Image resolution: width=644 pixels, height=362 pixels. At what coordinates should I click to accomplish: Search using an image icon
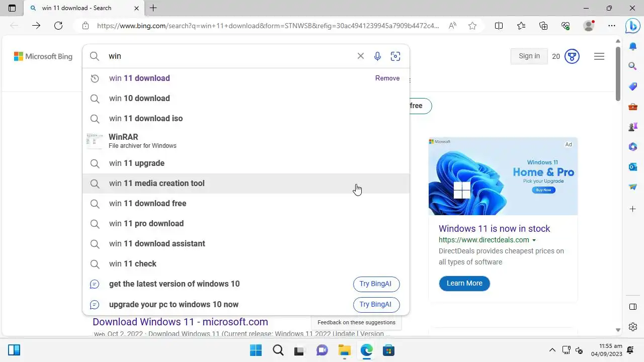[x=395, y=56]
